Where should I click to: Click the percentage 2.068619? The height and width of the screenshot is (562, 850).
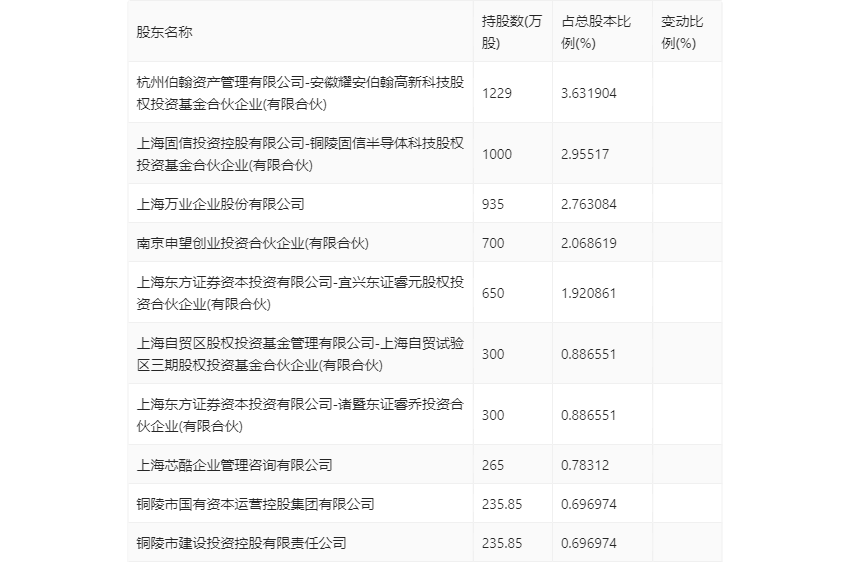(589, 243)
